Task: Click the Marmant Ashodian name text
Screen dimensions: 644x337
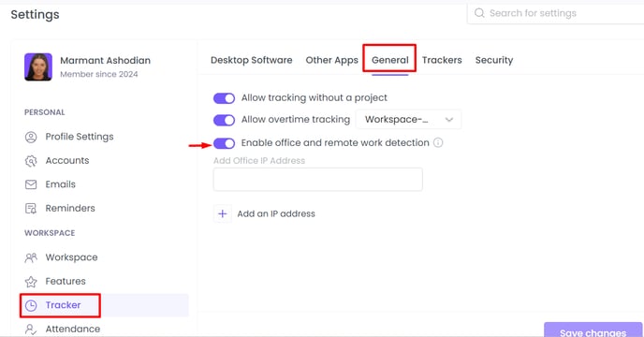Action: pyautogui.click(x=105, y=61)
